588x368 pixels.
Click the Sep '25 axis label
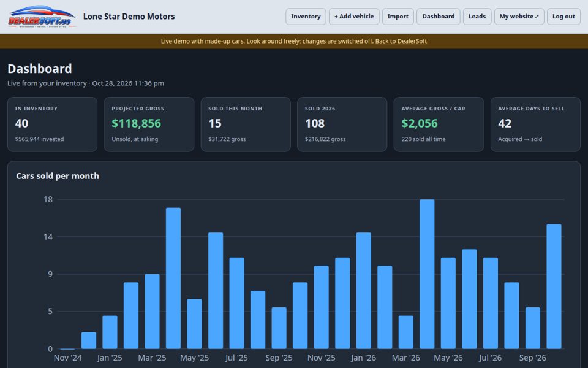click(x=279, y=358)
